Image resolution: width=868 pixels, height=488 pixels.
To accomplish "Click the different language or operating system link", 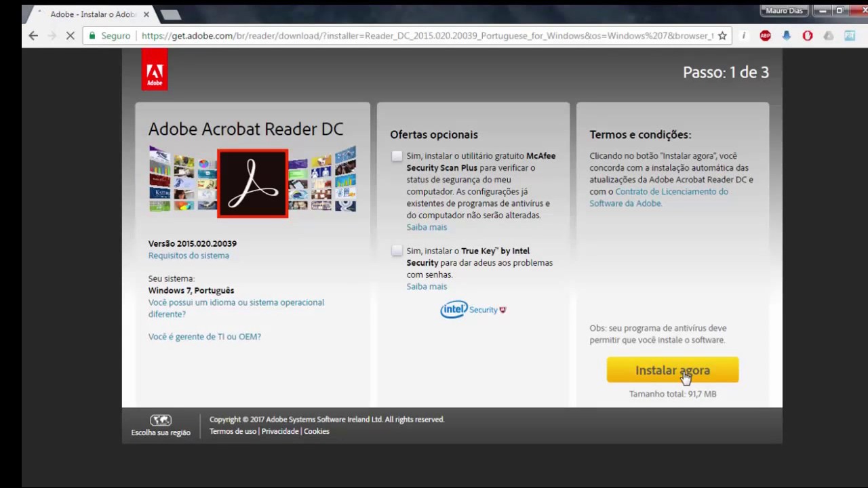I will point(236,308).
